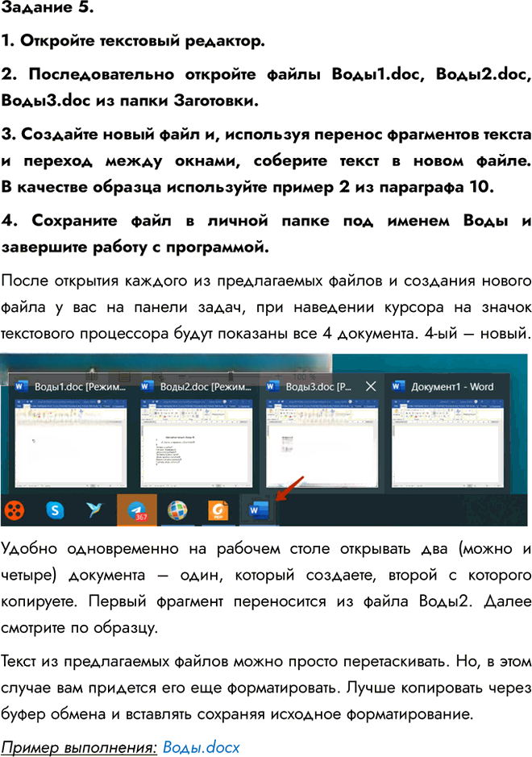The height and width of the screenshot is (757, 532).
Task: Switch to the Воды2.doc preview window
Action: pos(197,443)
